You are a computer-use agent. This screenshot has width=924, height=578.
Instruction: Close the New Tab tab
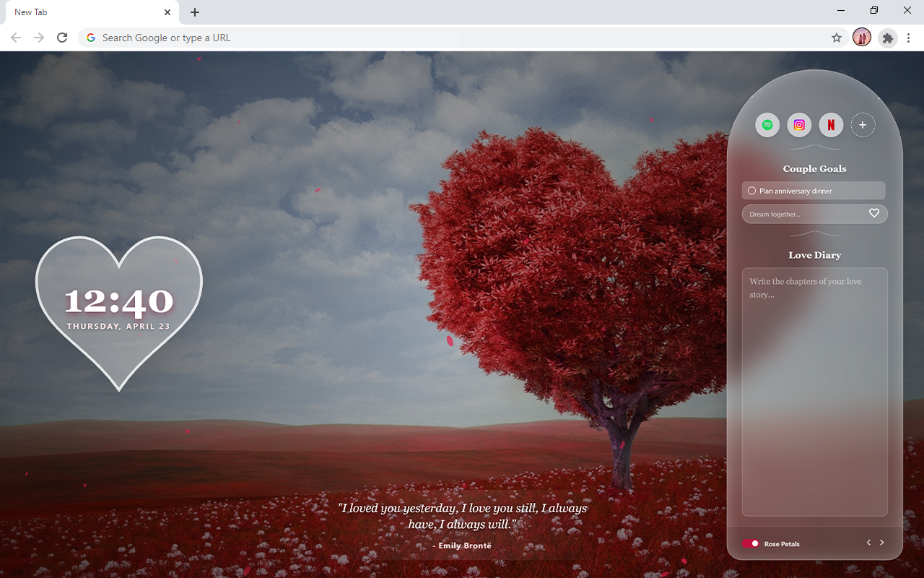coord(167,12)
